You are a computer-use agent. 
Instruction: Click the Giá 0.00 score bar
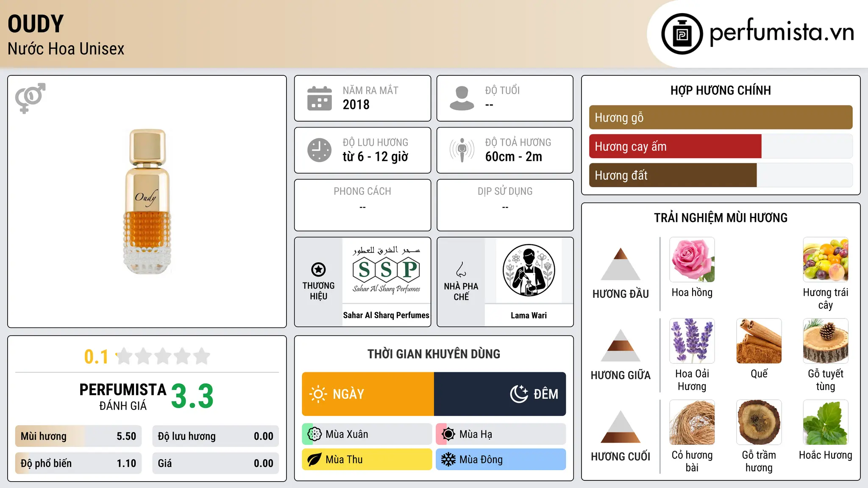[216, 463]
